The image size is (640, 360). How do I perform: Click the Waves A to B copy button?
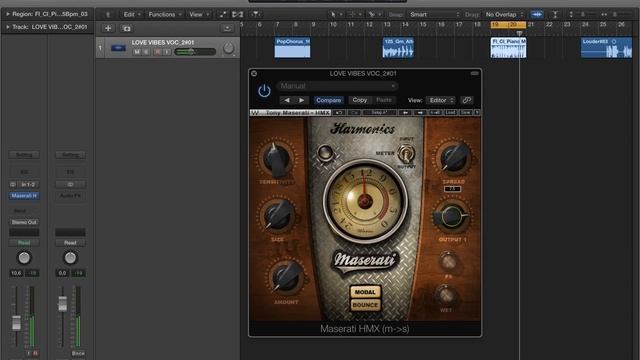click(435, 112)
